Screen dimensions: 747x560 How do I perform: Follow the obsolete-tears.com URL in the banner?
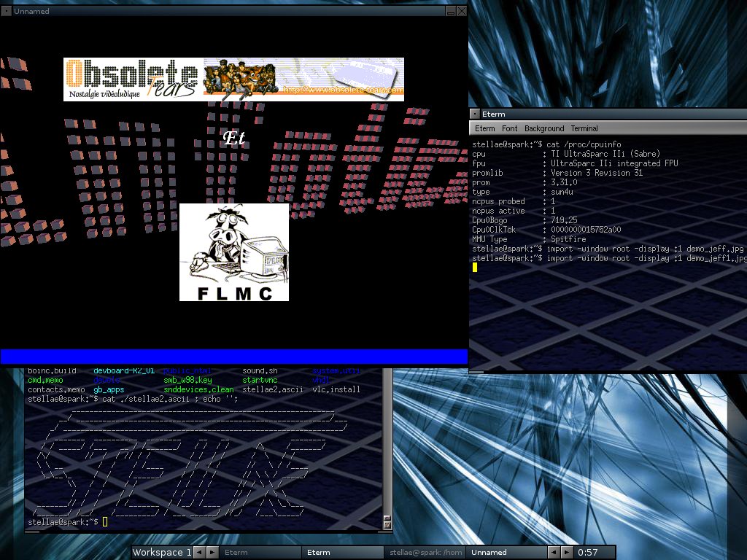[x=343, y=90]
